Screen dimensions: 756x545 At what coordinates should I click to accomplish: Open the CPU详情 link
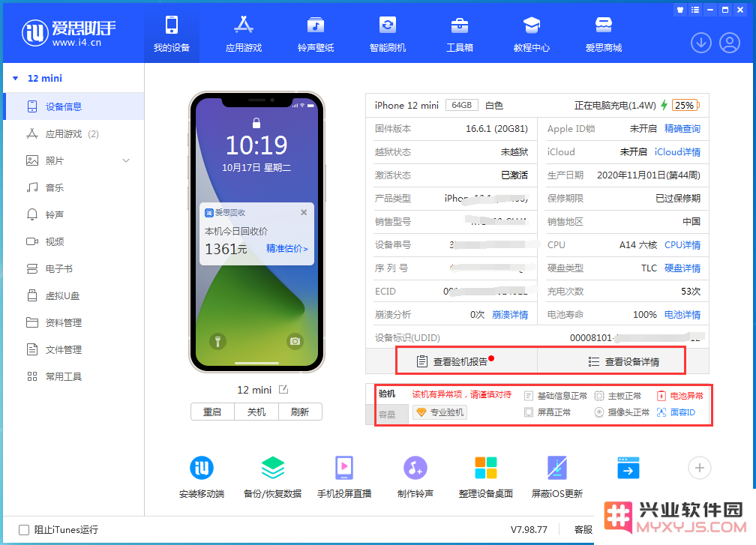point(682,245)
